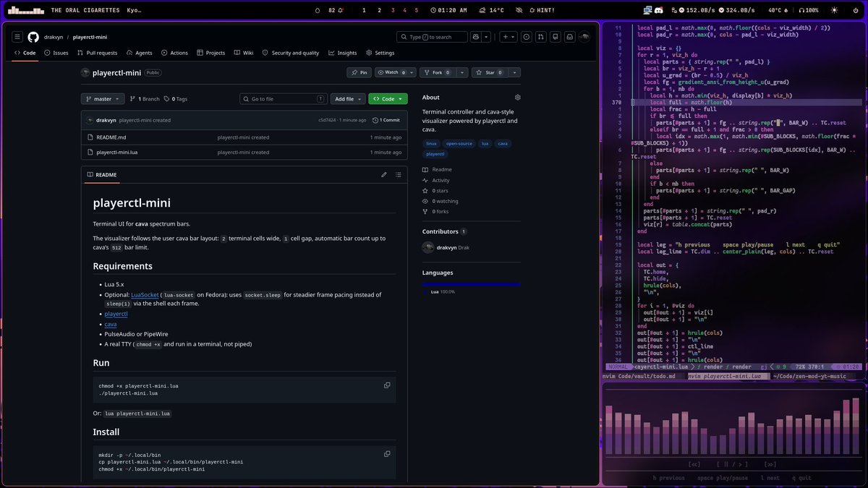Open the user avatar menu in header
This screenshot has width=868, height=488.
point(584,37)
